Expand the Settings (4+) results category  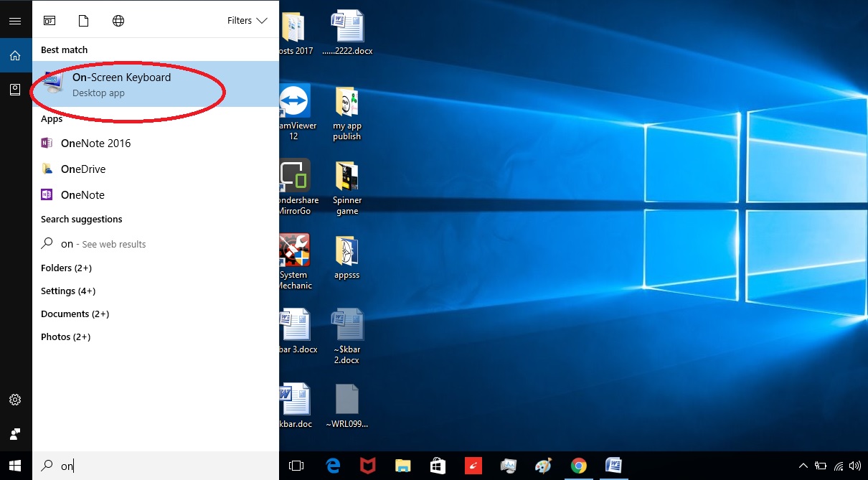[68, 291]
